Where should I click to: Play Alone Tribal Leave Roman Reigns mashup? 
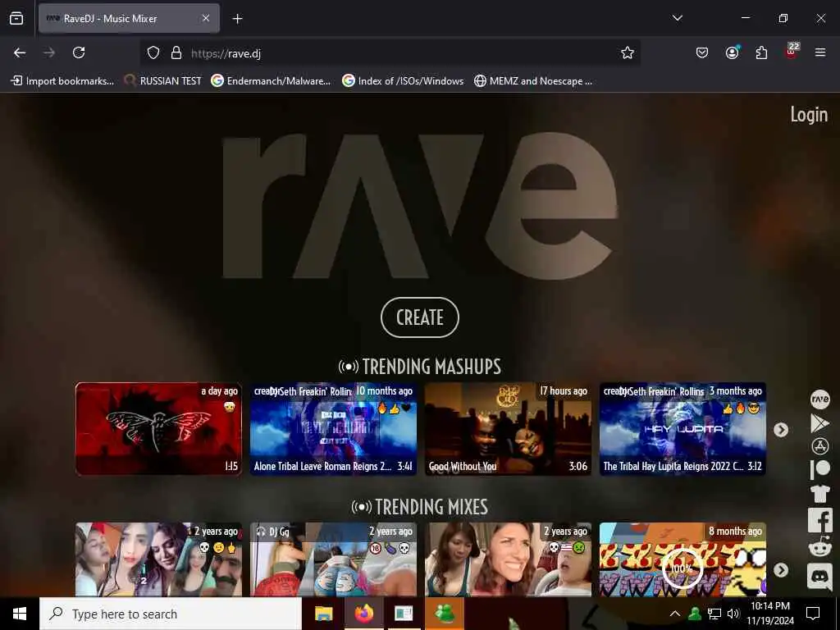pyautogui.click(x=333, y=428)
